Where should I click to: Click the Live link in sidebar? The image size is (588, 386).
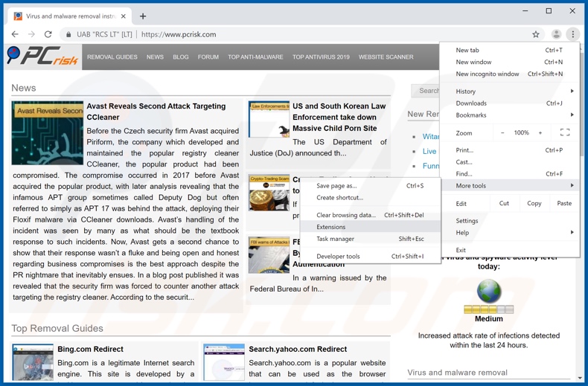[x=429, y=151]
